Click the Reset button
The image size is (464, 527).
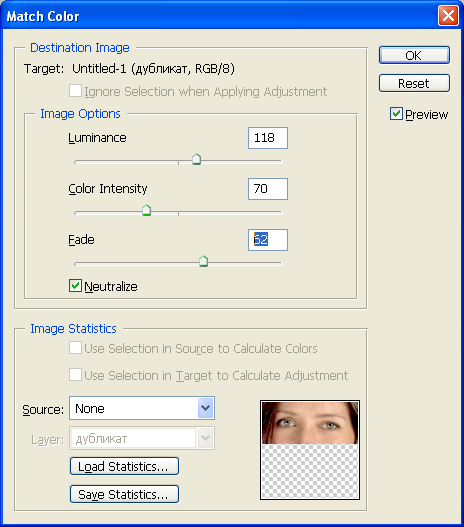pos(414,83)
